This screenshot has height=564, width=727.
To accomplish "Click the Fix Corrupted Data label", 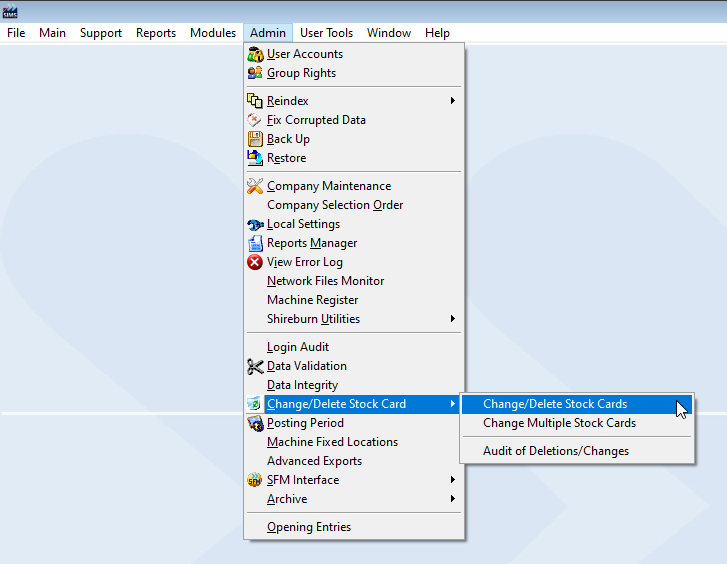I will coord(316,120).
